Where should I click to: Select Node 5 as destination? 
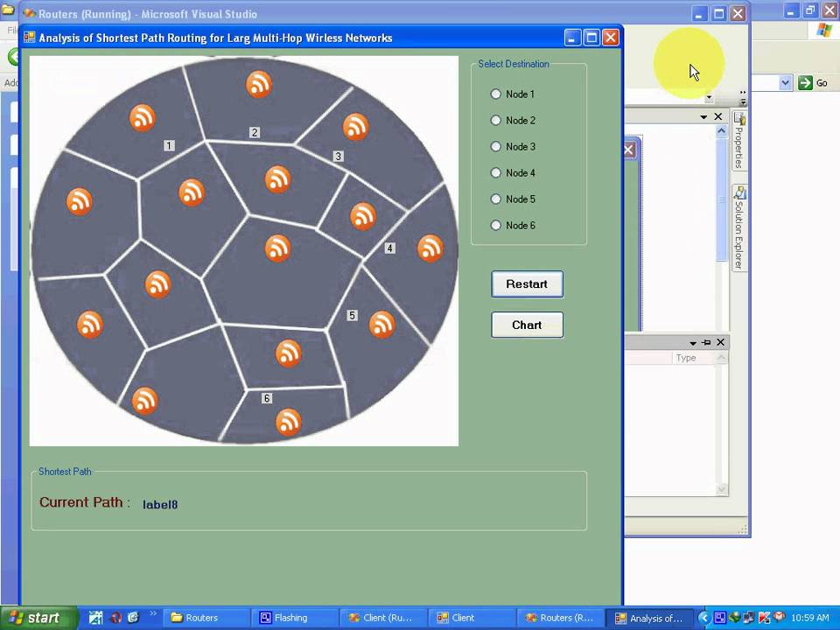(513, 199)
